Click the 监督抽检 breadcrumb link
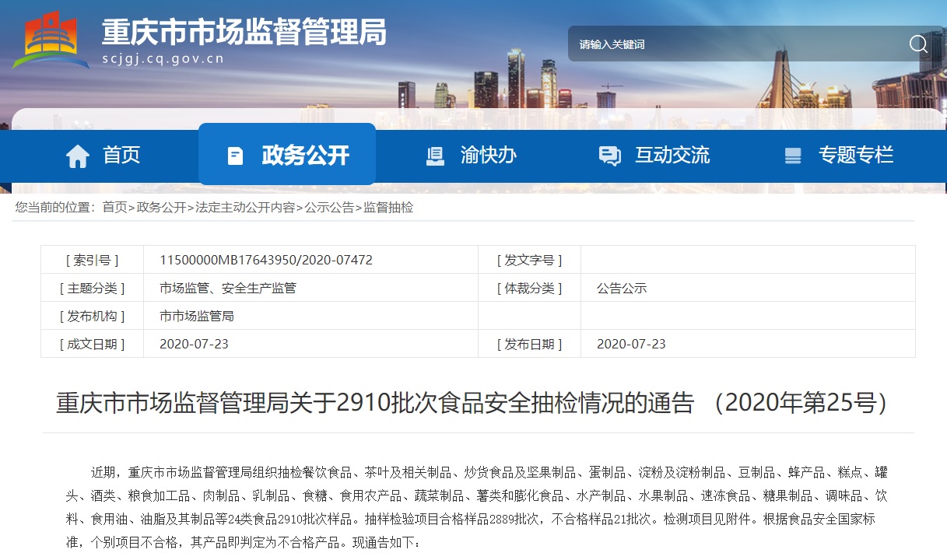This screenshot has width=947, height=560. coord(388,207)
